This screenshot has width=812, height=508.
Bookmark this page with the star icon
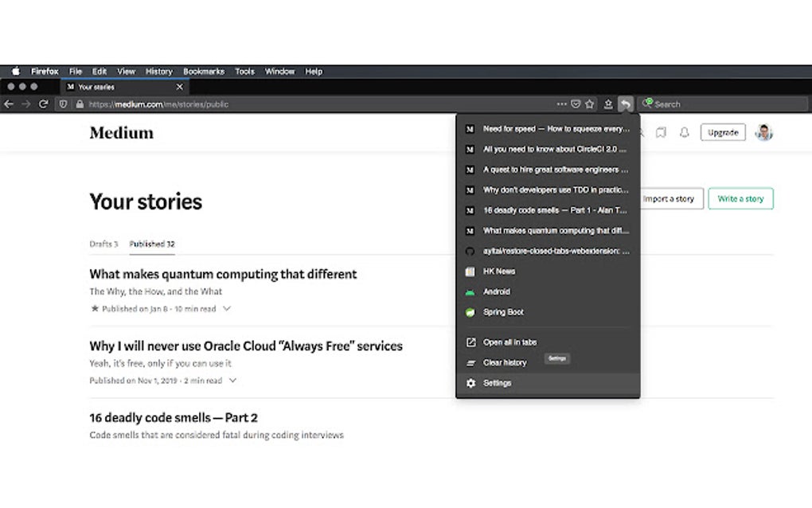click(x=590, y=104)
